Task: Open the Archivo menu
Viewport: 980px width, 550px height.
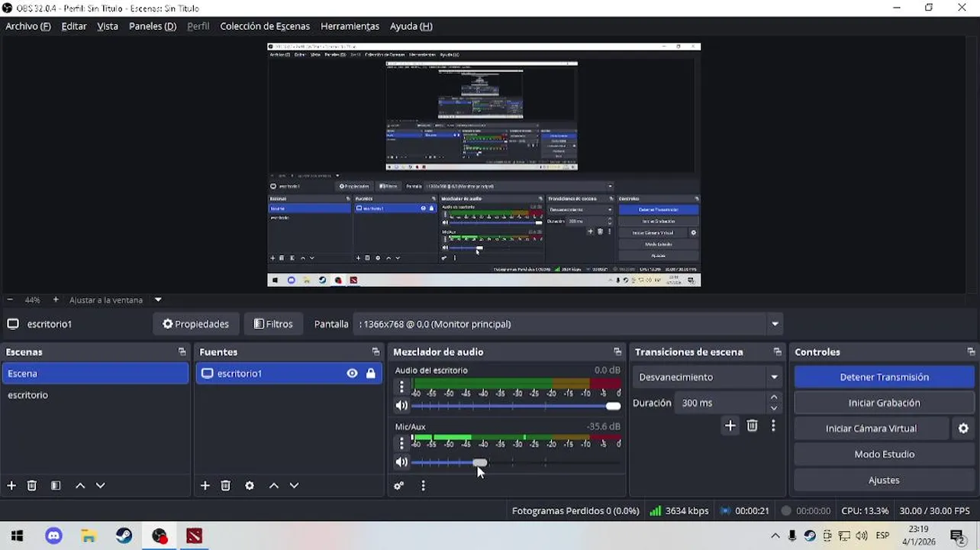Action: [x=28, y=26]
